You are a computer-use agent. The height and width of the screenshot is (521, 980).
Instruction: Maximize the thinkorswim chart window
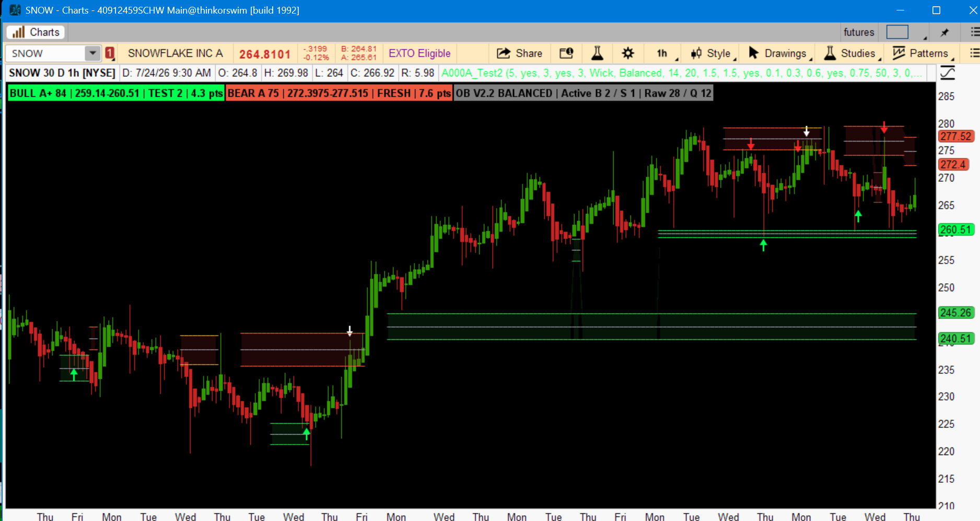click(936, 10)
